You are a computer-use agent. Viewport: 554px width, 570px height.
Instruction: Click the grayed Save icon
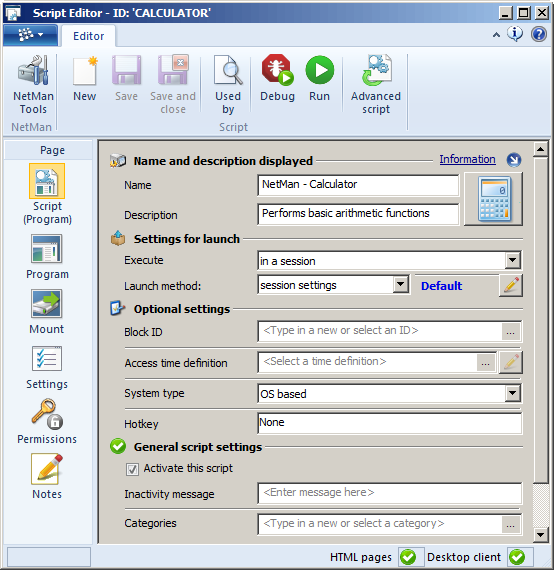point(126,70)
